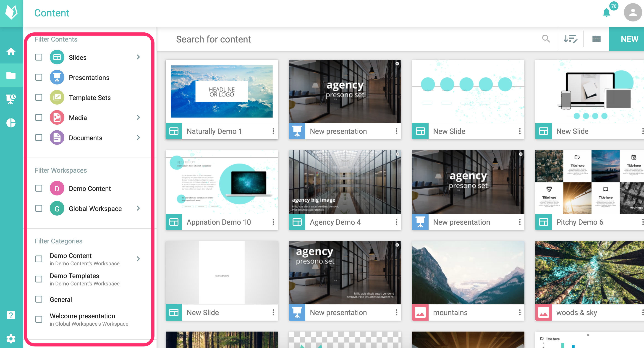Expand the Documents filter chevron
This screenshot has width=644, height=348.
(x=138, y=137)
